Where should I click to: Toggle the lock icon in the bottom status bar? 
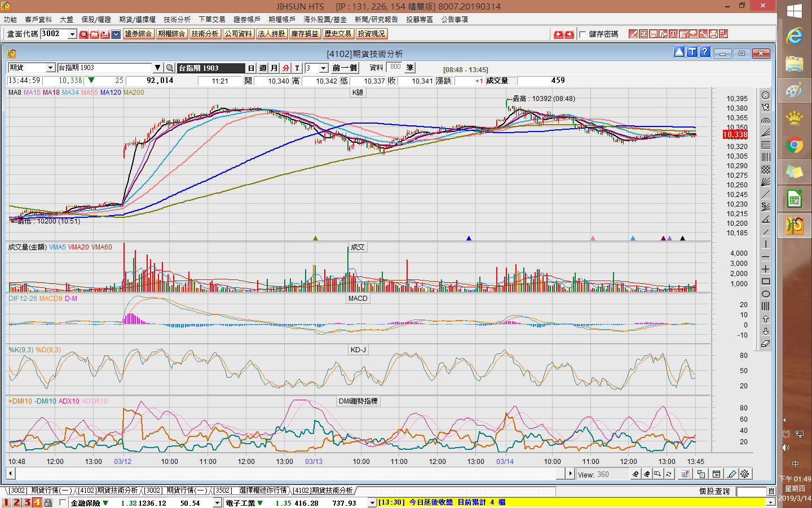pos(48,502)
